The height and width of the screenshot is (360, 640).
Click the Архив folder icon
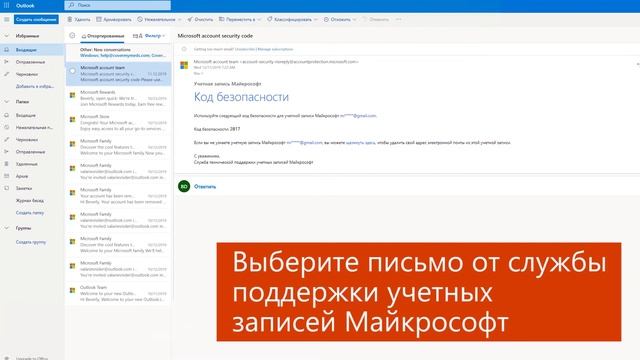tap(7, 176)
